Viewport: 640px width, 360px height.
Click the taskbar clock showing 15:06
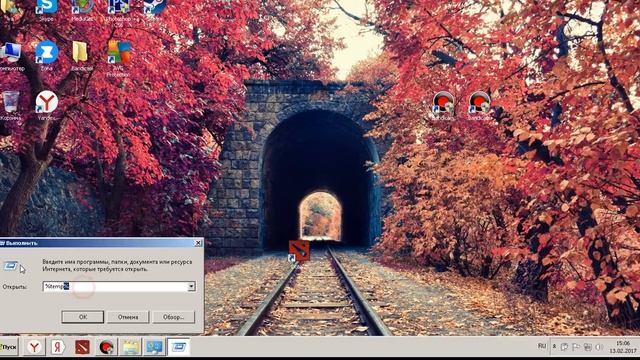coord(622,347)
